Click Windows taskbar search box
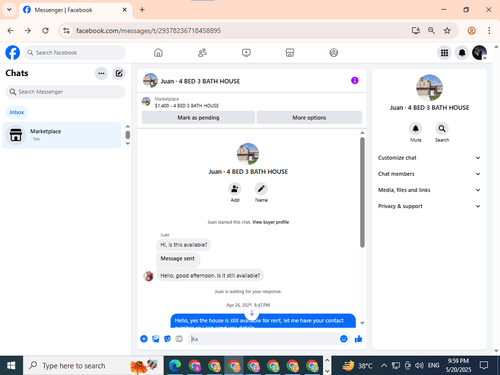500x375 pixels. tap(93, 366)
